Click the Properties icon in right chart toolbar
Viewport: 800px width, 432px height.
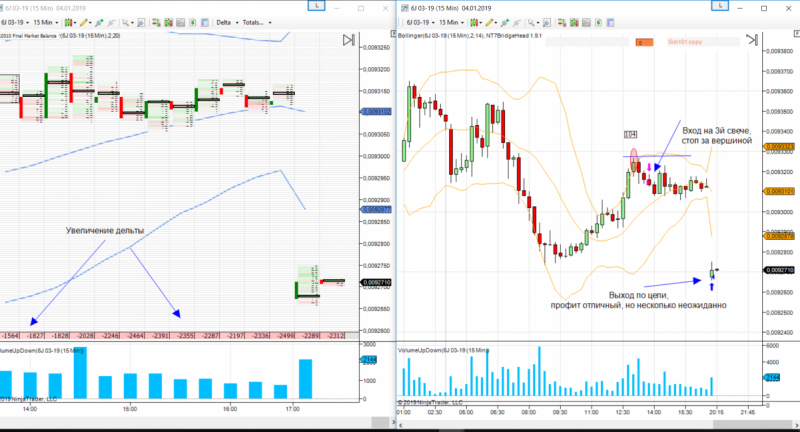[x=610, y=22]
